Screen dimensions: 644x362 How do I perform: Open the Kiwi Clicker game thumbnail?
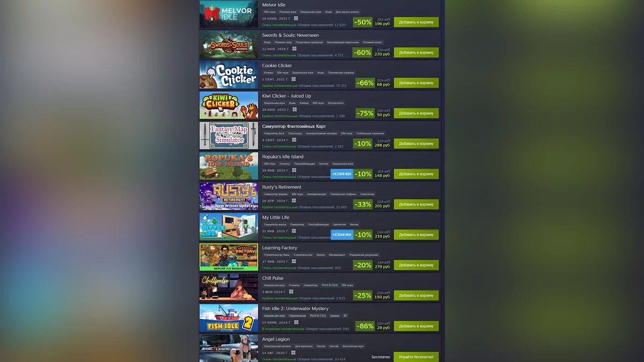pos(229,105)
